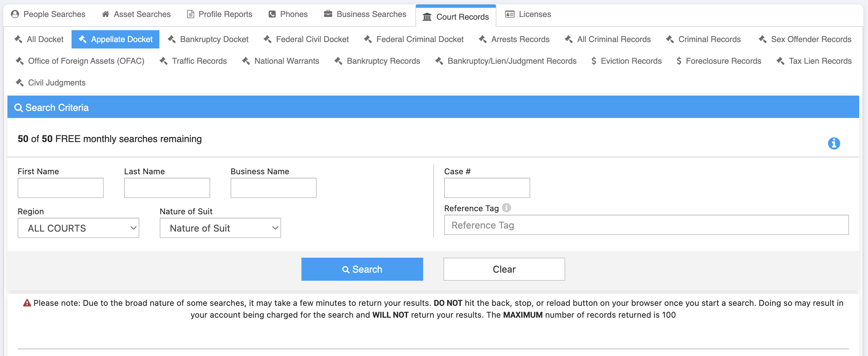The width and height of the screenshot is (868, 356).
Task: Select the Business Searches tab
Action: click(x=365, y=14)
